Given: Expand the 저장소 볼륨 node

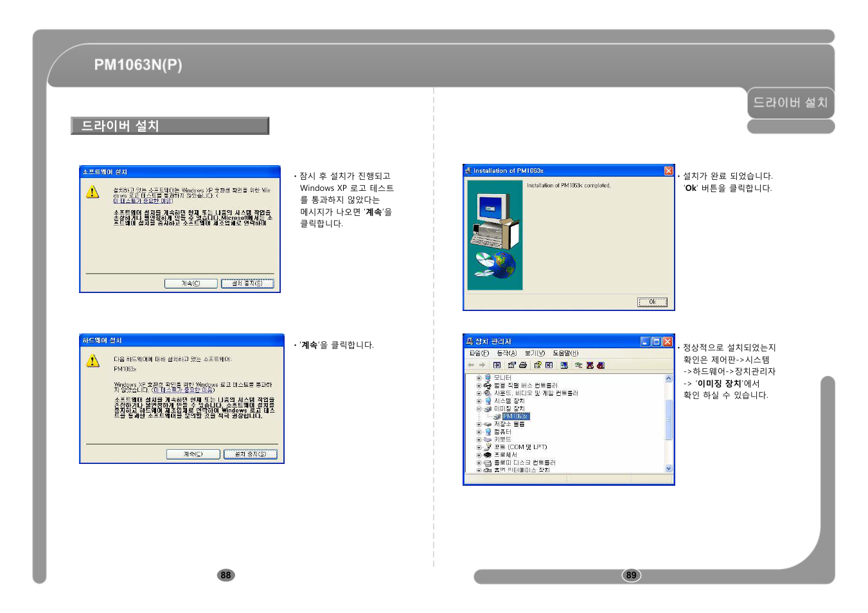Looking at the screenshot, I should tap(479, 424).
